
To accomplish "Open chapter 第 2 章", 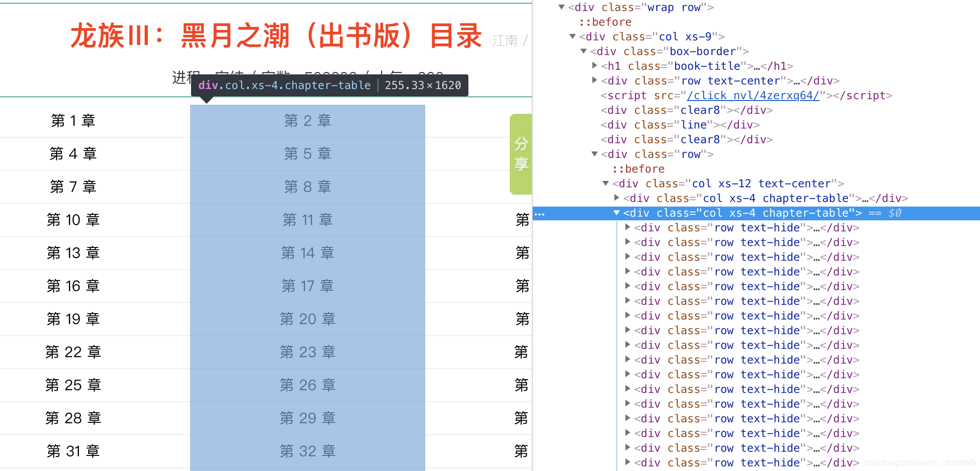I will pyautogui.click(x=308, y=121).
